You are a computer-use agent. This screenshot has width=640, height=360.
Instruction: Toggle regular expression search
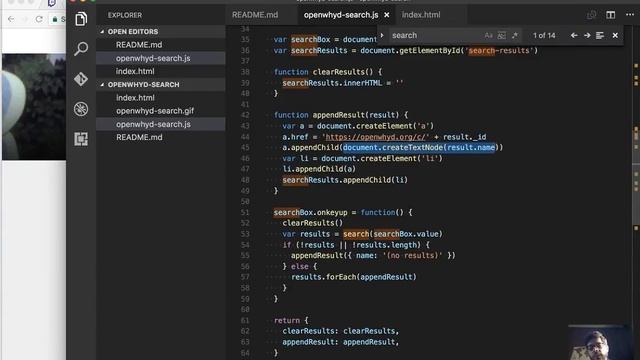pos(514,36)
